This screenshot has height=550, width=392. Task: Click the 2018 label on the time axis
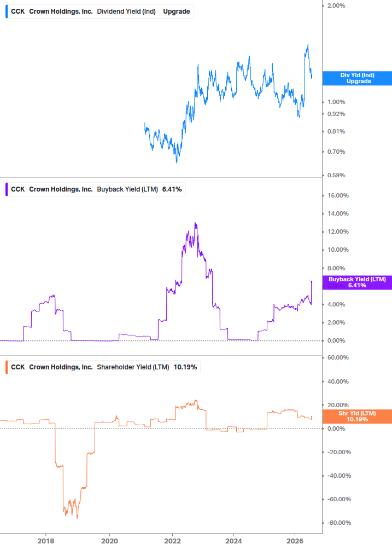click(x=46, y=541)
